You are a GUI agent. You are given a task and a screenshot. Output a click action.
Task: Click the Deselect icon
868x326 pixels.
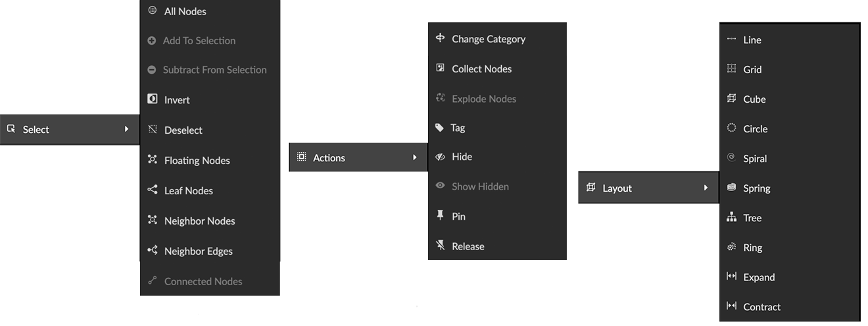[153, 130]
